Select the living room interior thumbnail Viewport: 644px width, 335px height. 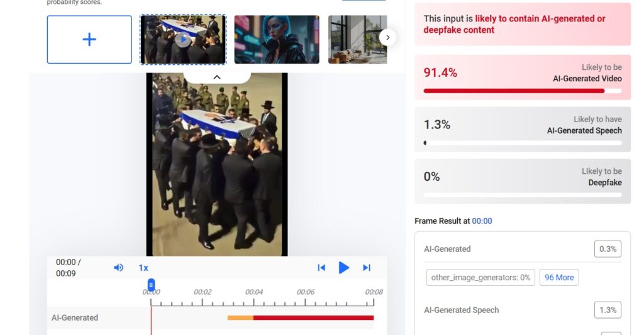(x=358, y=40)
